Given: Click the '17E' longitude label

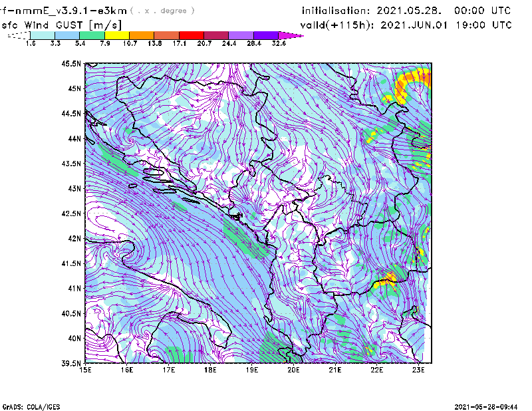Looking at the screenshot, I should (x=169, y=370).
